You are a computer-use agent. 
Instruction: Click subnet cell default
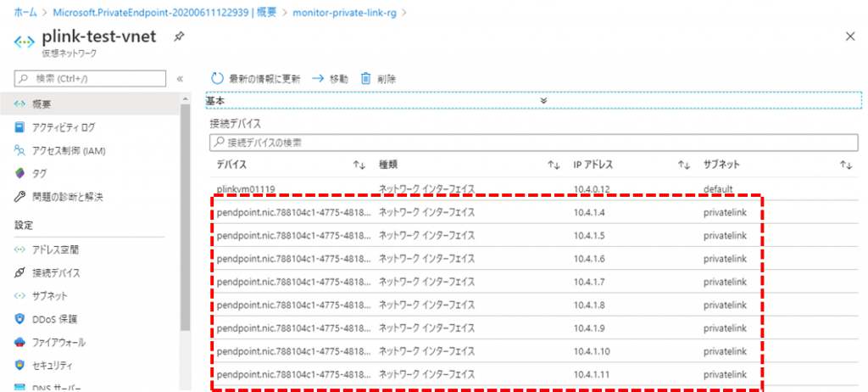(718, 189)
